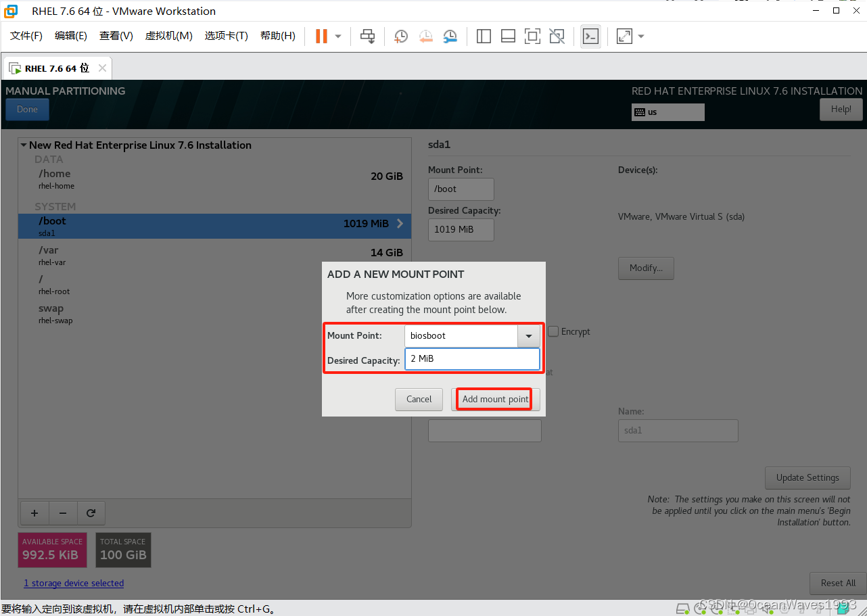The width and height of the screenshot is (867, 616).
Task: Pause the virtual machine with the orange icon
Action: [x=321, y=36]
